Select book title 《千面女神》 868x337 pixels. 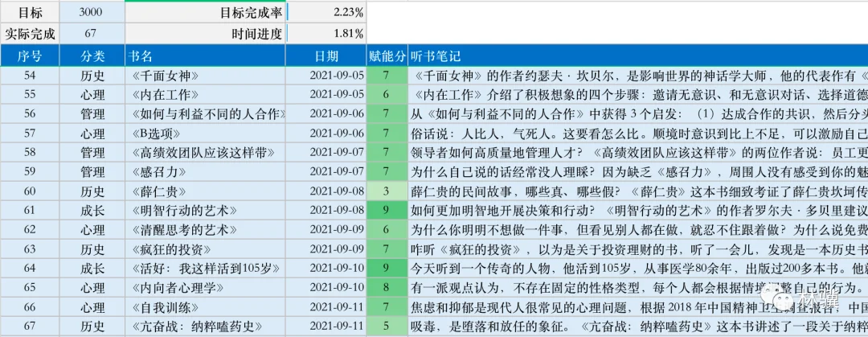click(166, 76)
